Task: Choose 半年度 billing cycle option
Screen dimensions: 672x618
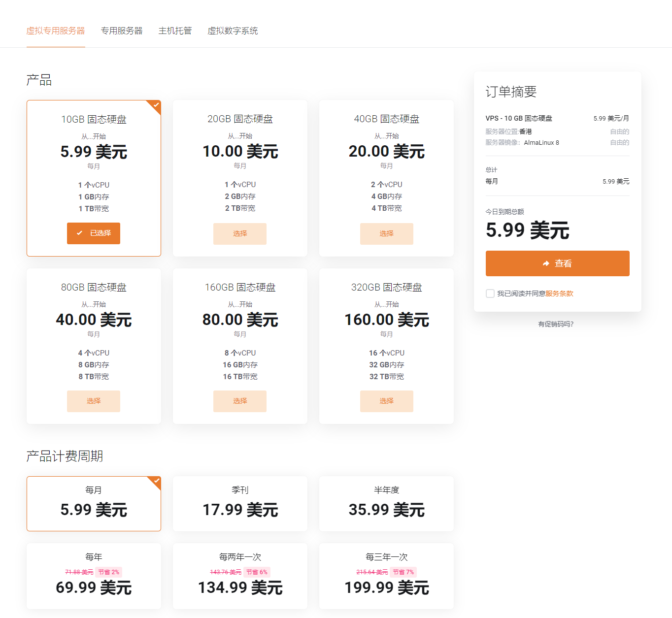Action: coord(386,504)
